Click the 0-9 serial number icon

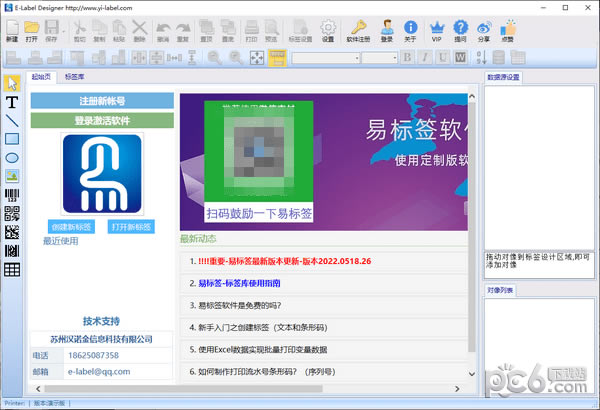click(x=481, y=58)
